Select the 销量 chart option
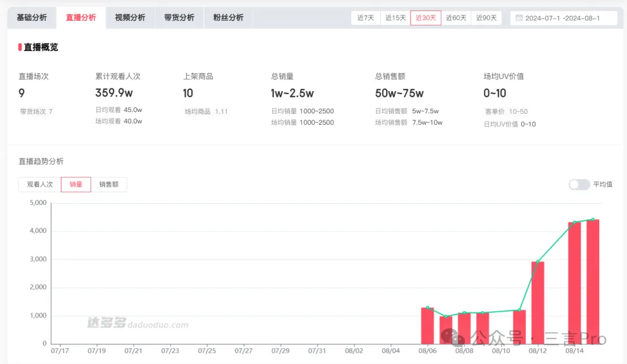Viewport: 627px width, 364px height. [76, 185]
